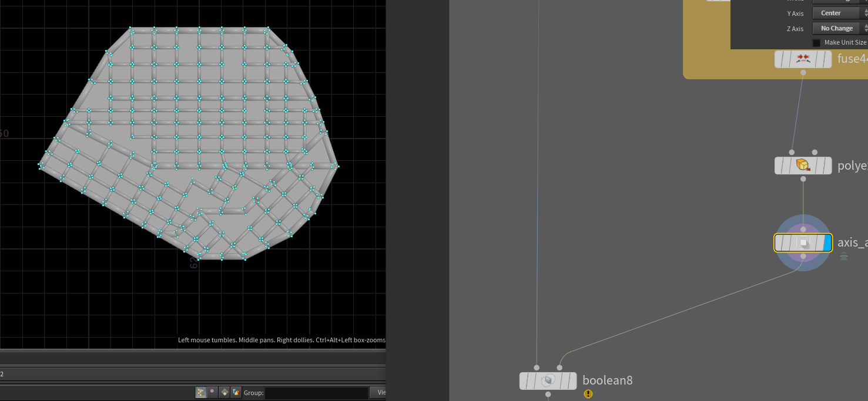
Task: Click inside the Group input field
Action: tap(316, 393)
